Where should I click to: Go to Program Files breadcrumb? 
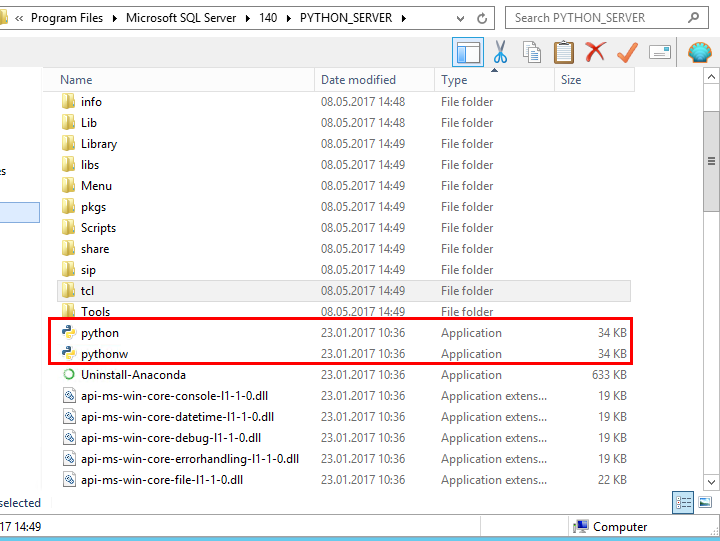coord(67,18)
